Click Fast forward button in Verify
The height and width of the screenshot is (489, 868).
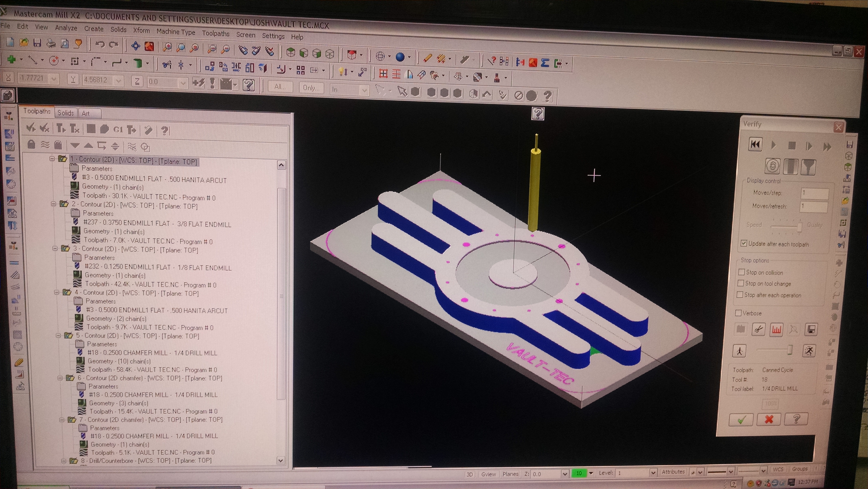[827, 147]
